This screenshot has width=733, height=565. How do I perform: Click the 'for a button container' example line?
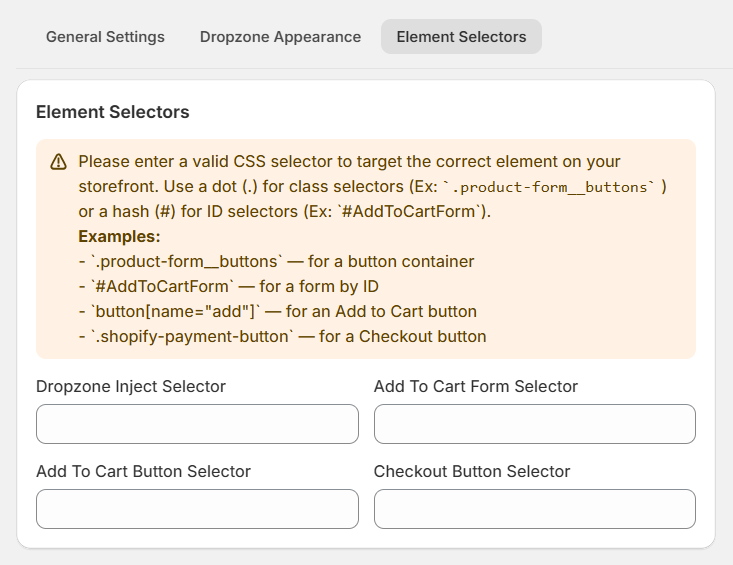[x=276, y=261]
